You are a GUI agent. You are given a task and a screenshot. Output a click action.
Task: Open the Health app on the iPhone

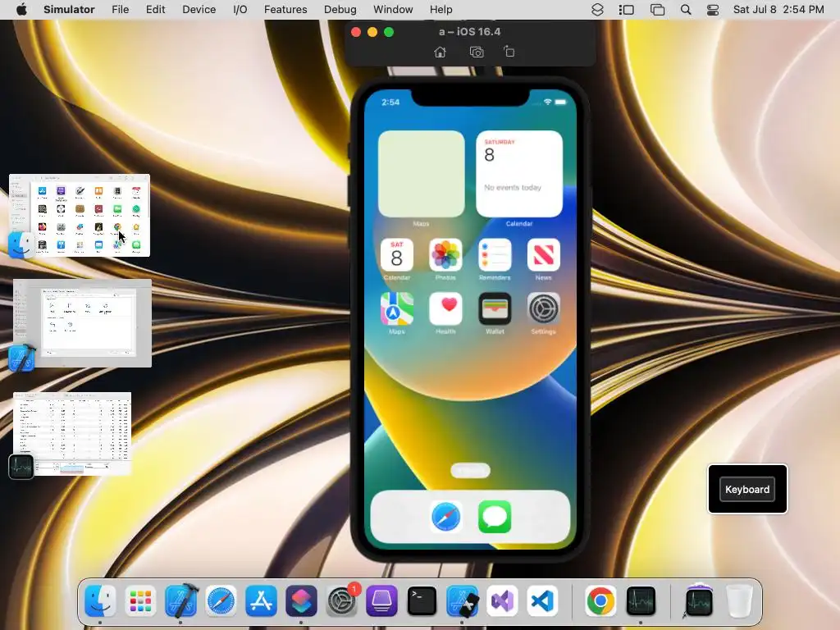pyautogui.click(x=445, y=308)
